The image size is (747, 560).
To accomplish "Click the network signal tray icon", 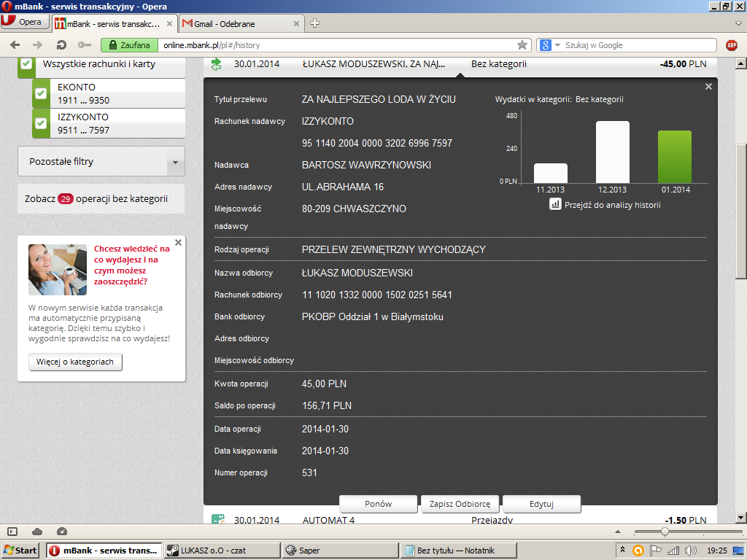I will pos(673,551).
